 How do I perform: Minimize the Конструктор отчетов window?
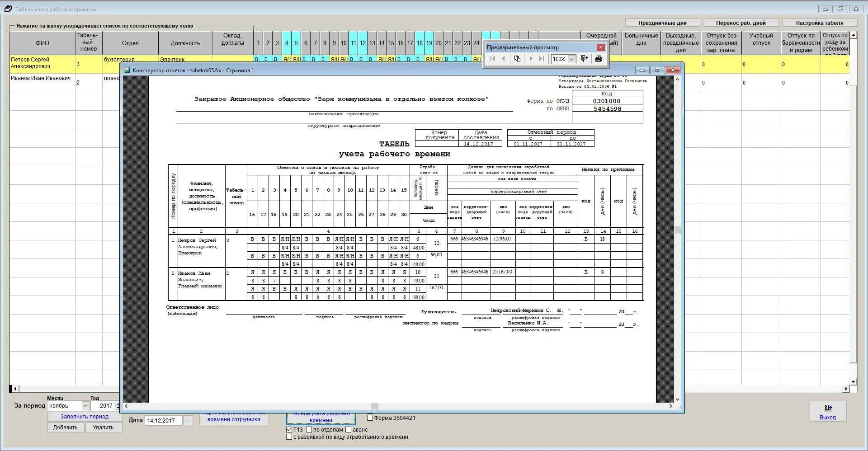click(x=642, y=70)
